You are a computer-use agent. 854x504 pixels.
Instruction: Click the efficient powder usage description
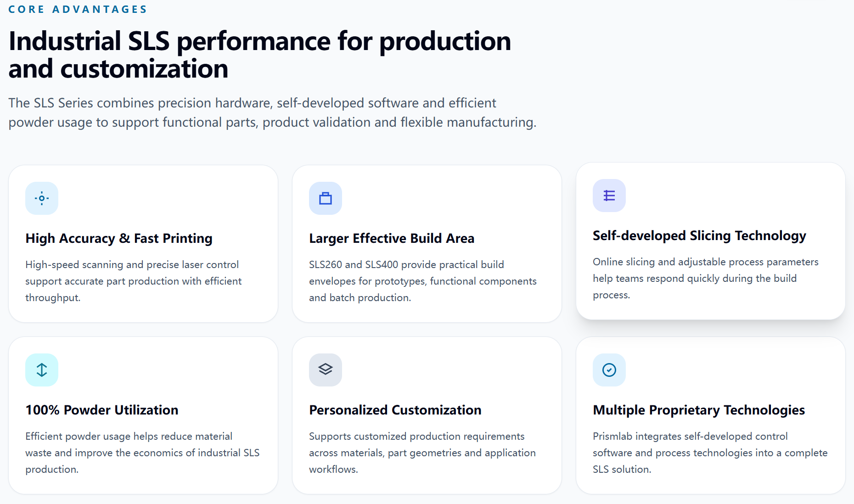pos(142,453)
